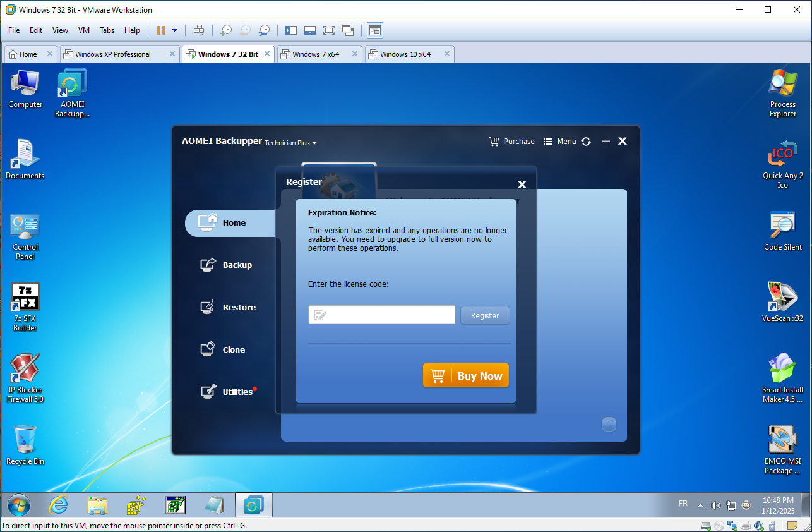Toggle the library sidebar view icon
Image resolution: width=812 pixels, height=532 pixels.
(x=291, y=30)
